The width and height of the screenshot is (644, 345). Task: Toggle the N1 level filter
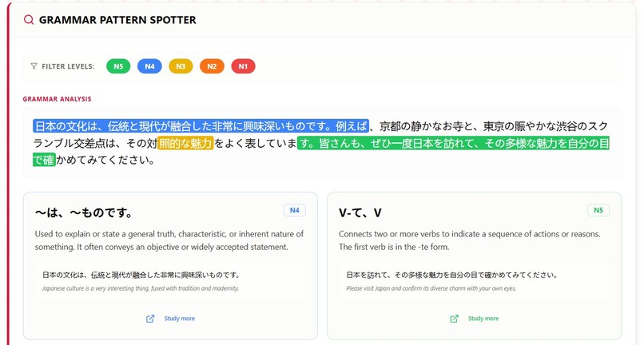point(243,66)
